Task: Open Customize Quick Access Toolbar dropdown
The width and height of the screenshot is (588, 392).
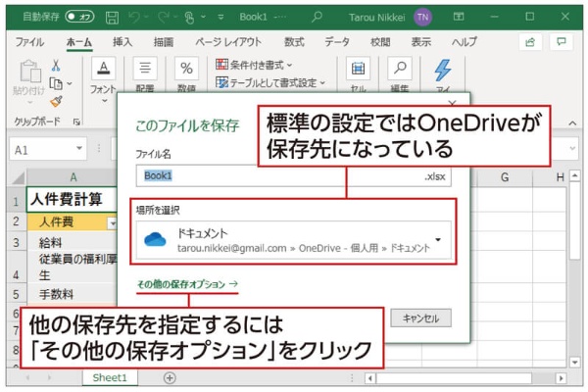Action: [220, 17]
